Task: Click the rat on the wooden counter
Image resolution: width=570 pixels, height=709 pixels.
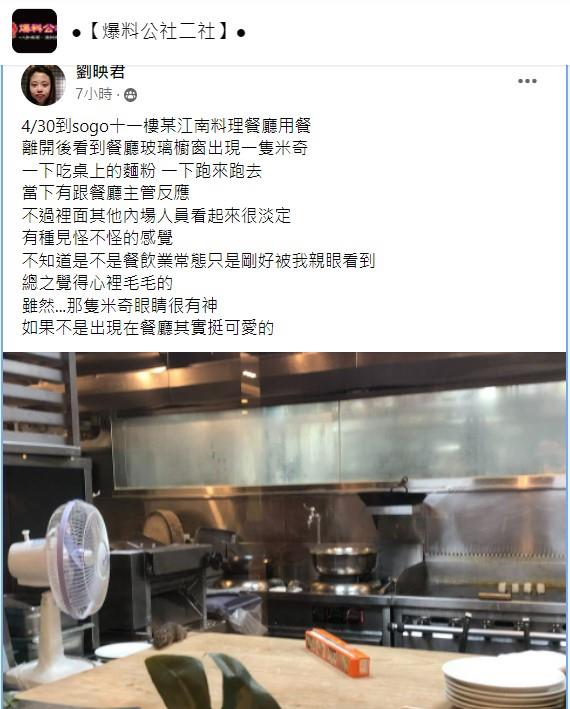Action: (168, 633)
